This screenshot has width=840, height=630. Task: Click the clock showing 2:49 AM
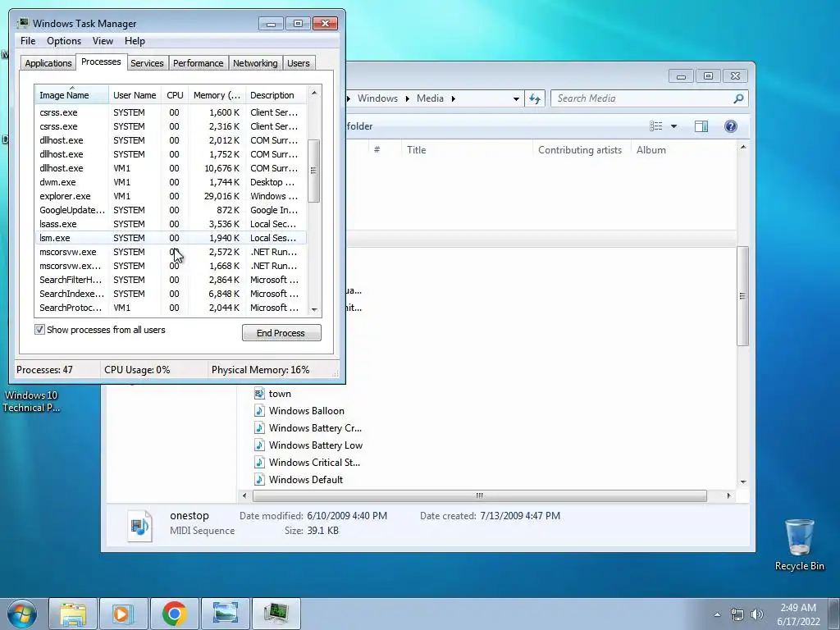[x=798, y=608]
